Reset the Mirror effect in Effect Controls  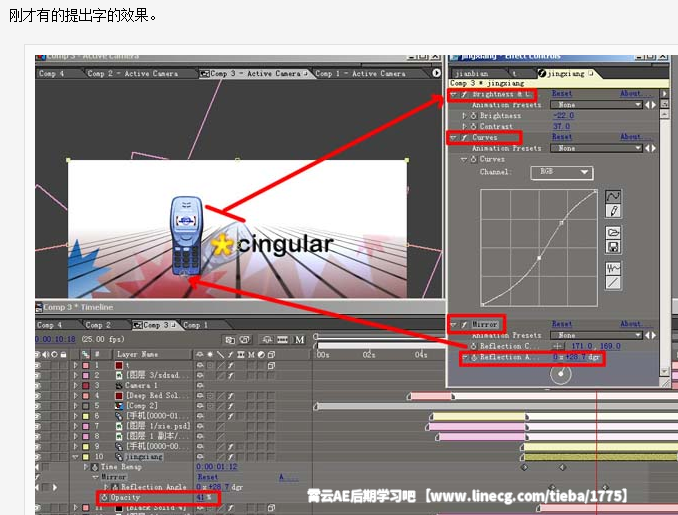[562, 324]
